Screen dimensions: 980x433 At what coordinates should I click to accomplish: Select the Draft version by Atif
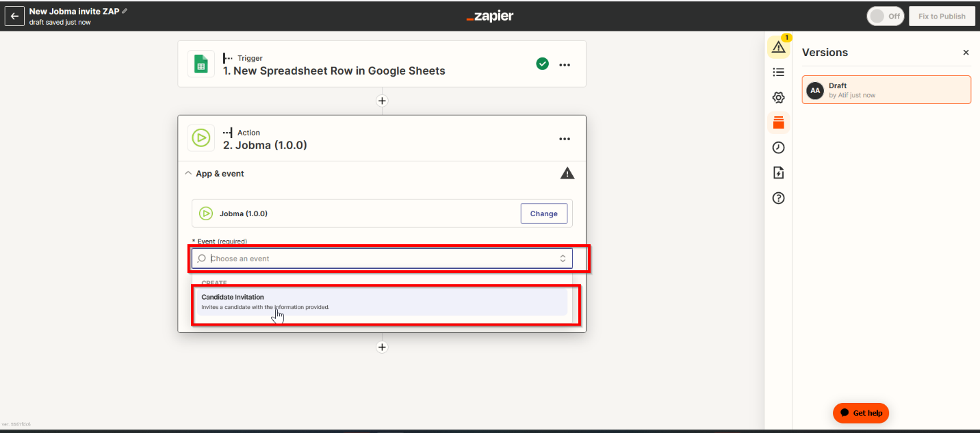886,90
